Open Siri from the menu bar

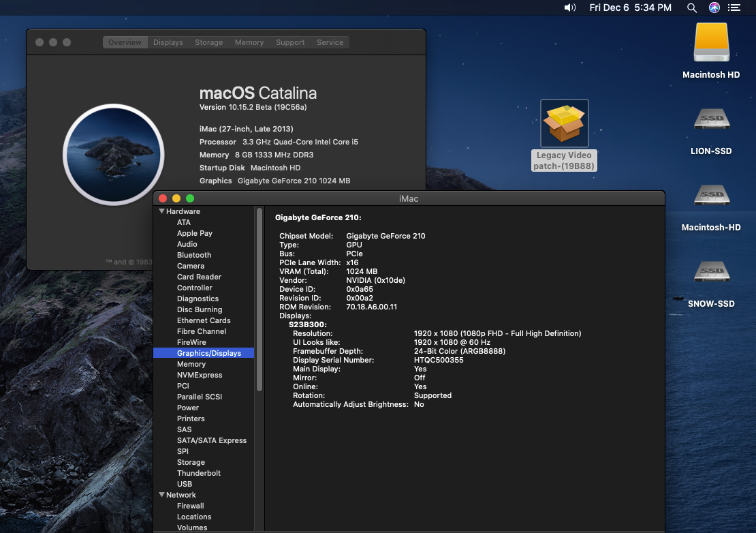[714, 7]
